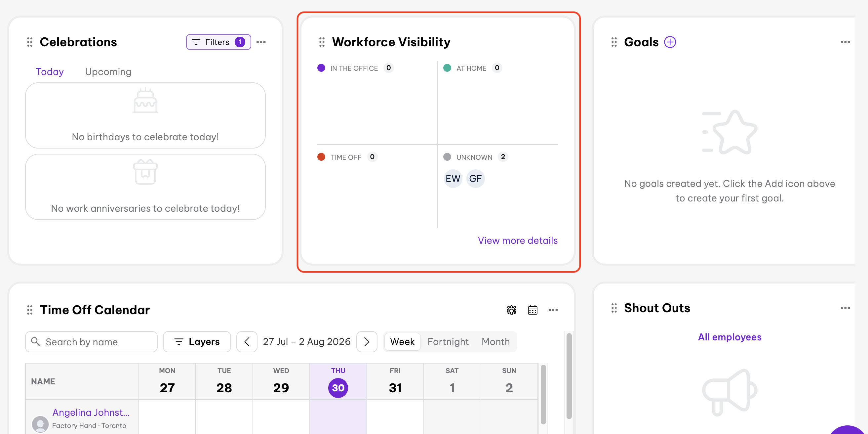
Task: Click the GF employee avatar
Action: (475, 178)
